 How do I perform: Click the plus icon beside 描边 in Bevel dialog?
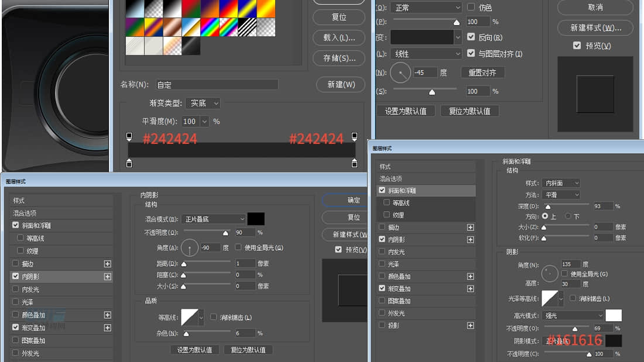470,227
